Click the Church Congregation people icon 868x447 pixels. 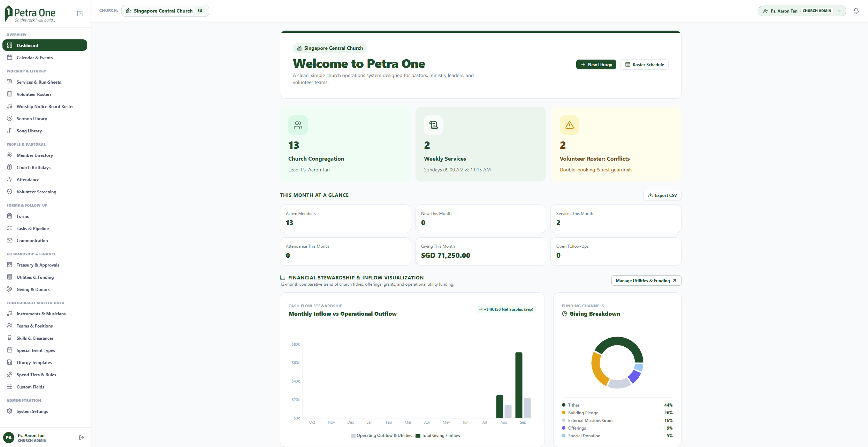click(x=298, y=125)
